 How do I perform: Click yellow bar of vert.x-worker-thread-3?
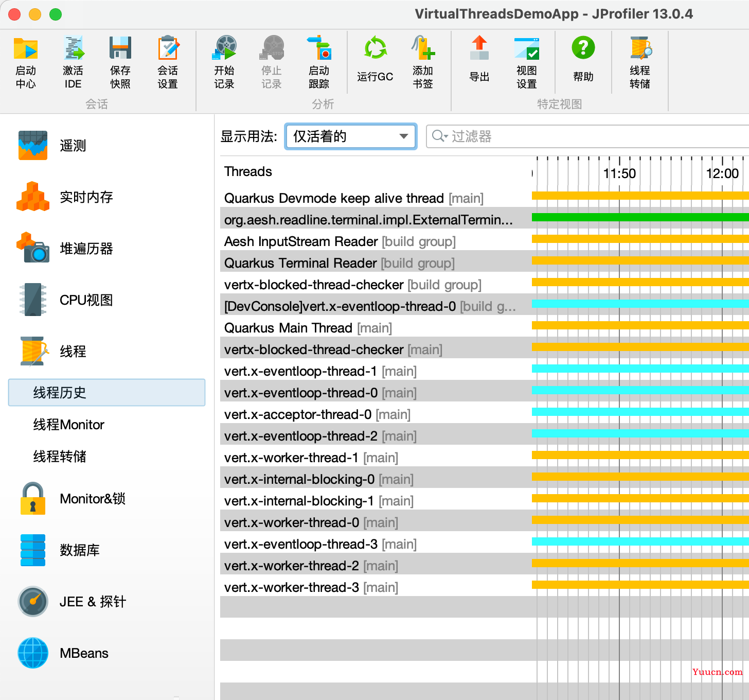click(640, 585)
